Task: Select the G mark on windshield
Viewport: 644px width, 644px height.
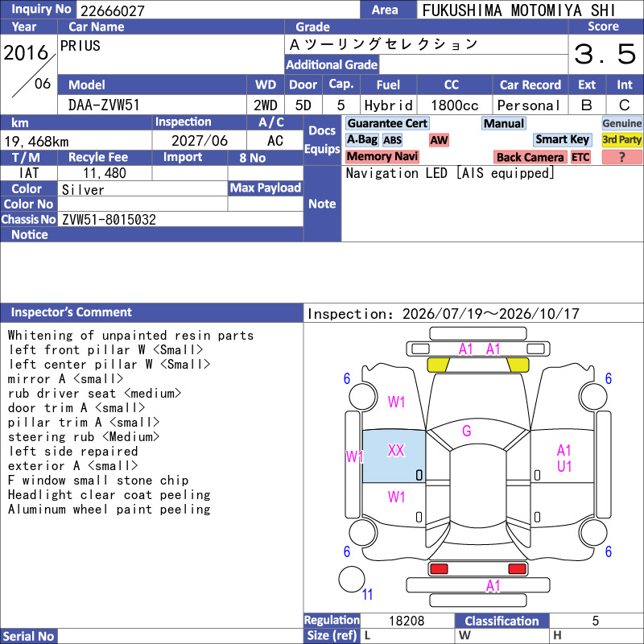Action: pos(467,431)
